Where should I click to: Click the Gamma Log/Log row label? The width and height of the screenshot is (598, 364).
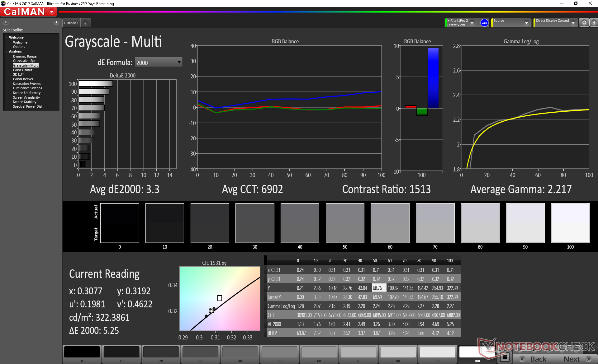[281, 306]
